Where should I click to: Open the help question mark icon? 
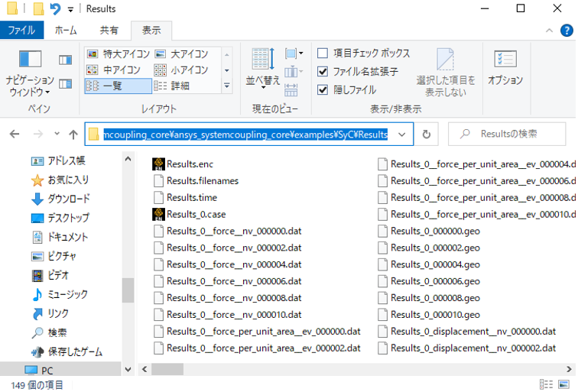[567, 31]
